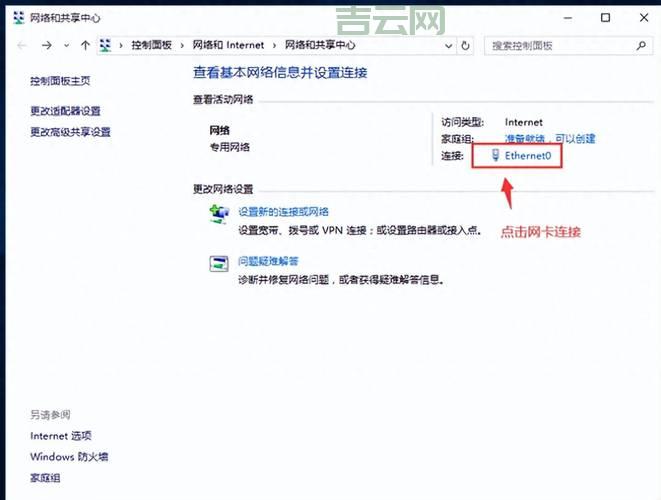This screenshot has height=500, width=661.
Task: Click the window title bar network icon
Action: [x=19, y=18]
